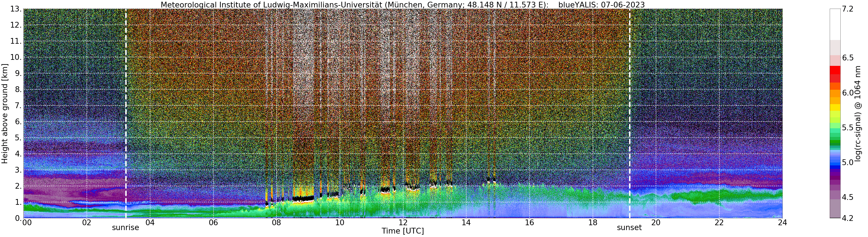Screen dimensions: 868x237
Task: Click the white dashed sunrise line
Action: [x=126, y=113]
